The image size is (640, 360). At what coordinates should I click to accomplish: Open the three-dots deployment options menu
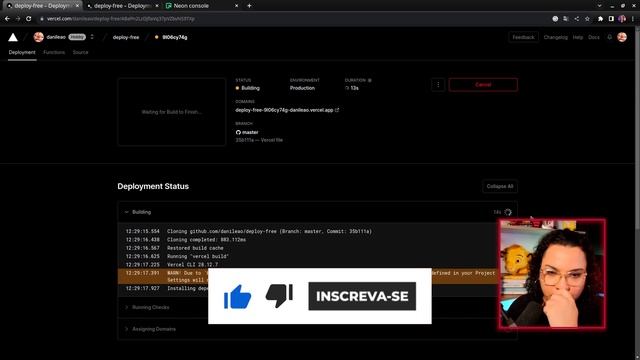[438, 84]
